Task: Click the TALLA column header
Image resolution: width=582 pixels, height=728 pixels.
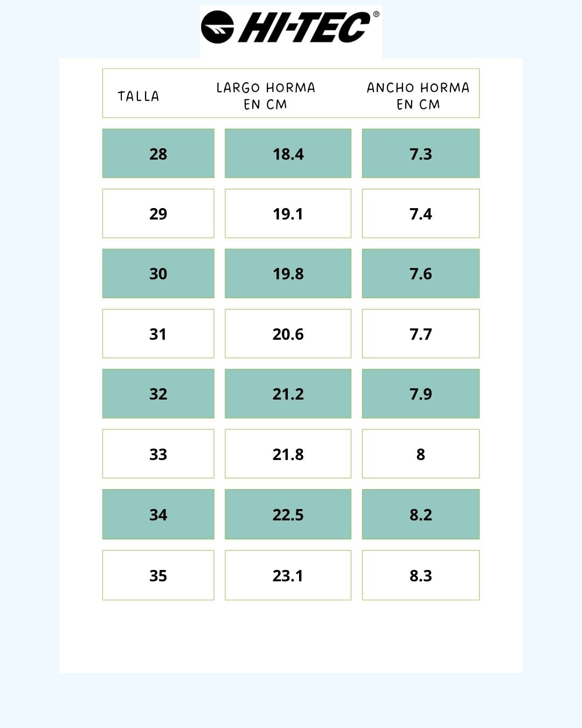Action: tap(138, 97)
